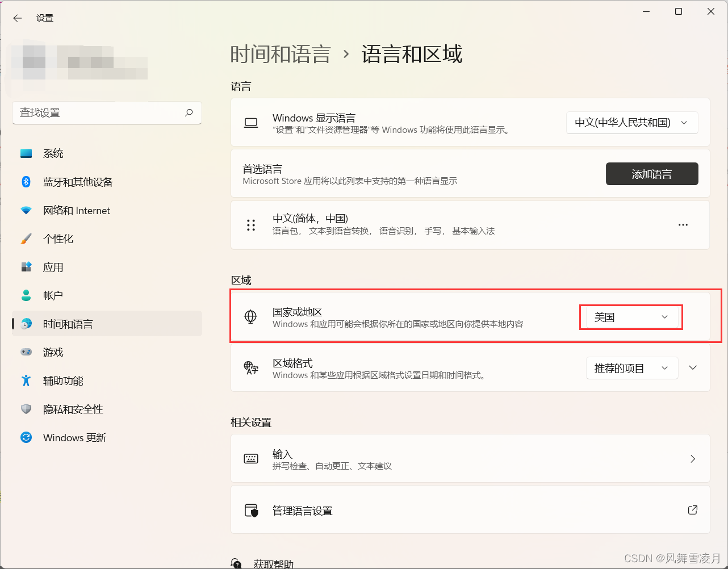Open the 获取帮助 link
728x569 pixels.
(x=273, y=564)
